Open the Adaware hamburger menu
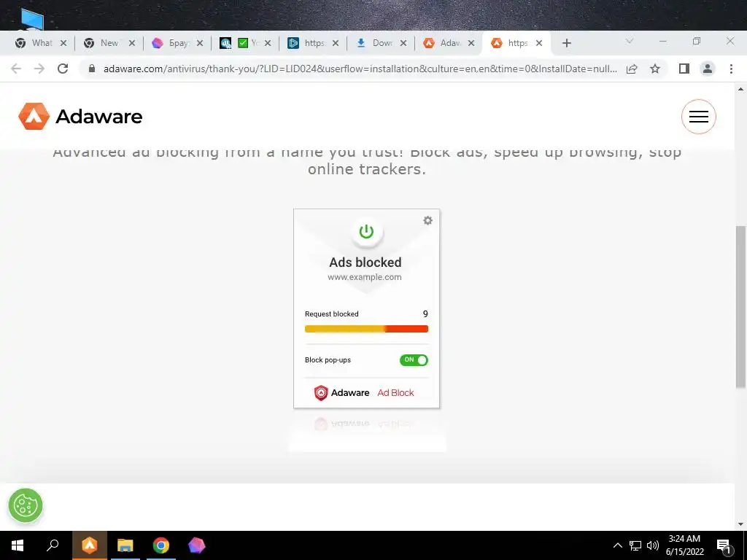Screen dimensions: 747x560 click(698, 117)
